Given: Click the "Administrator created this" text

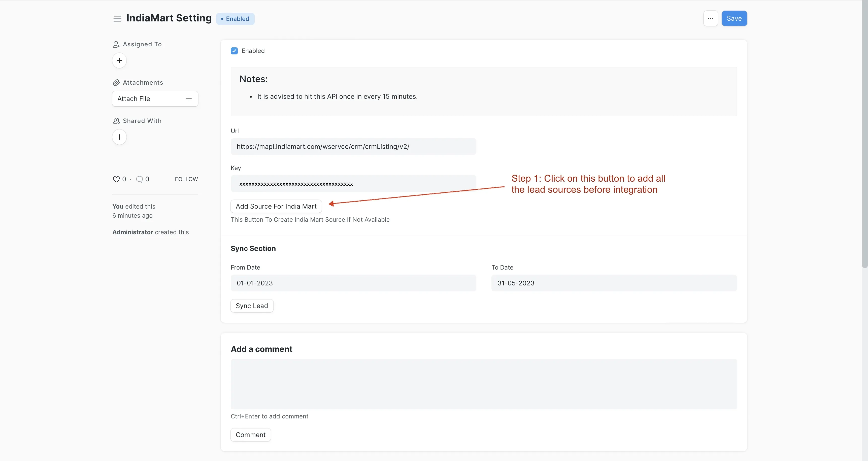Looking at the screenshot, I should coord(150,232).
